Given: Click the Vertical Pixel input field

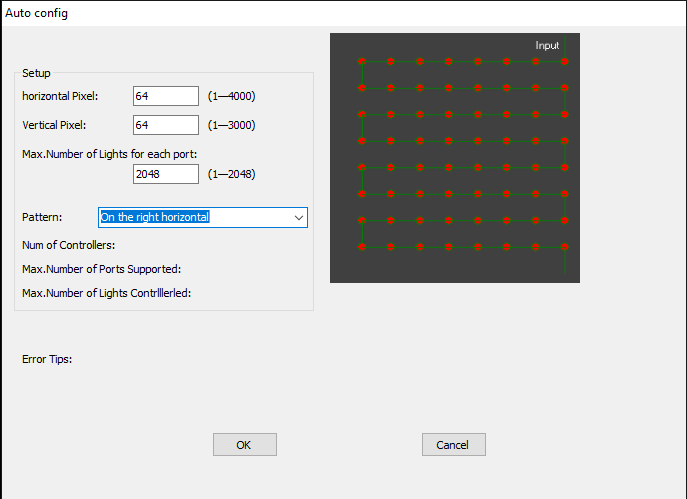Looking at the screenshot, I should [x=166, y=125].
